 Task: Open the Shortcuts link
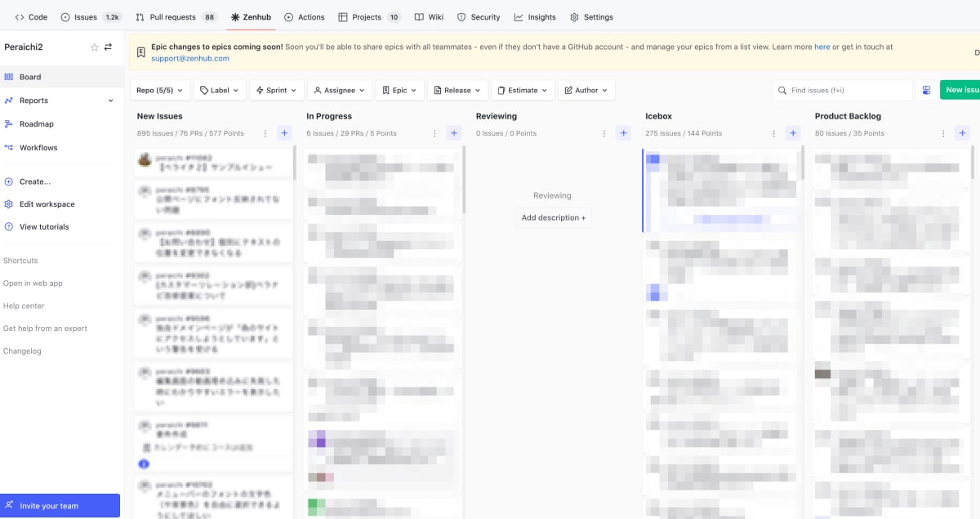point(20,261)
